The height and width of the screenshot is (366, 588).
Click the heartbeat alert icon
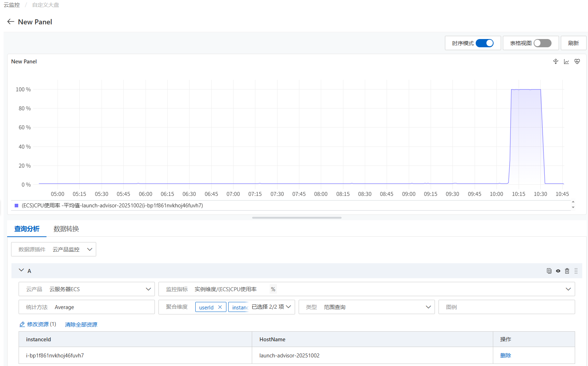pyautogui.click(x=577, y=62)
